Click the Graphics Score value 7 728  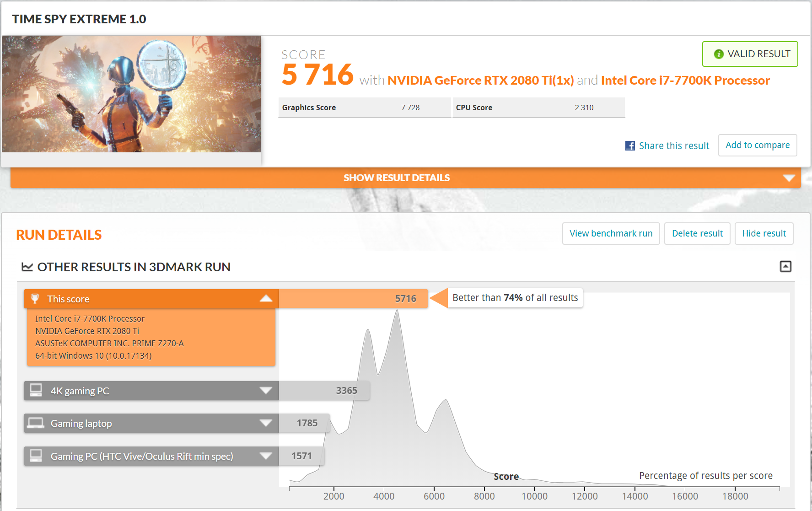[410, 108]
